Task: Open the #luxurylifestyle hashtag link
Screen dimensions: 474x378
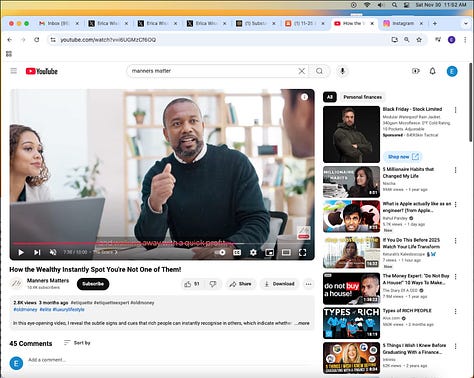Action: (x=69, y=310)
